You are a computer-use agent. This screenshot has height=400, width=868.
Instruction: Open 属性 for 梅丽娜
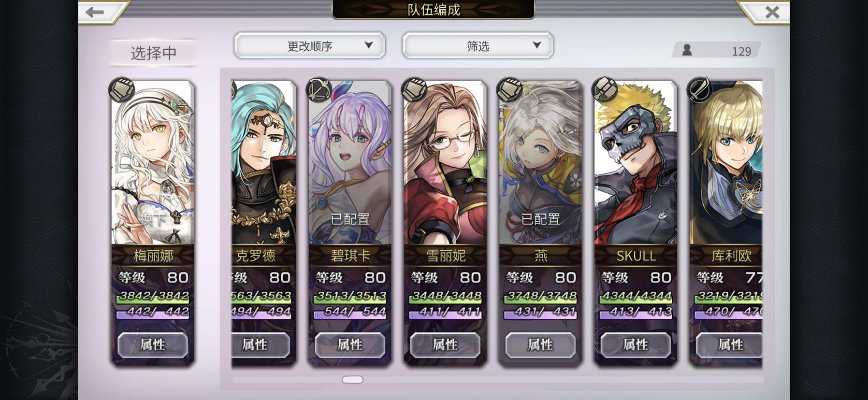tap(153, 345)
